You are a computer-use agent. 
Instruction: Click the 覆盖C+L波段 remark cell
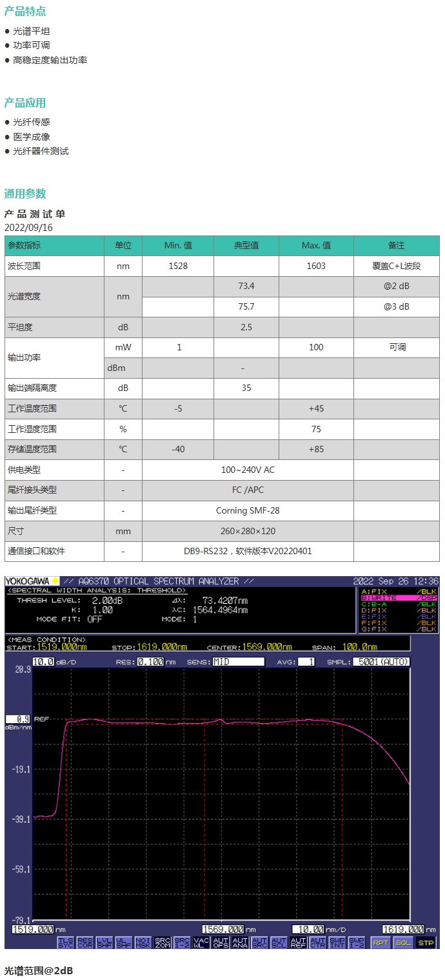coord(397,266)
